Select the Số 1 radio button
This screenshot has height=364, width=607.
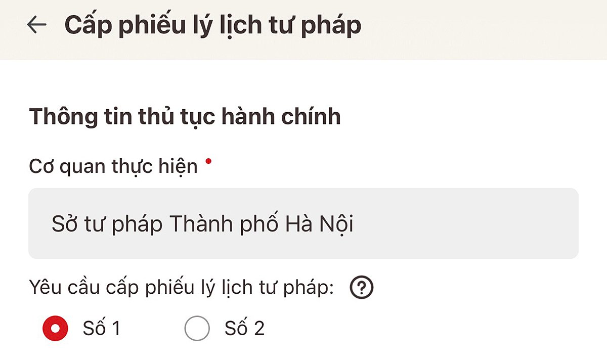point(55,329)
